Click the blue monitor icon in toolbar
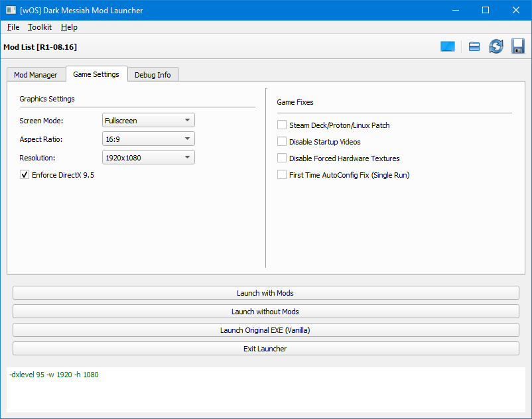This screenshot has width=532, height=419. [448, 46]
